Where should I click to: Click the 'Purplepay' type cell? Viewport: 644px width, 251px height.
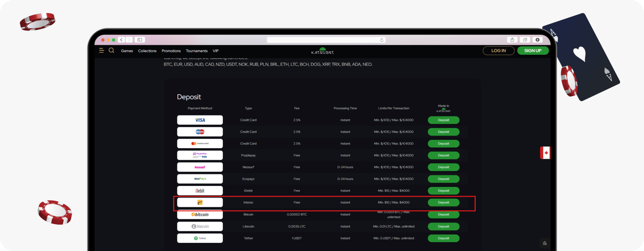[248, 156]
